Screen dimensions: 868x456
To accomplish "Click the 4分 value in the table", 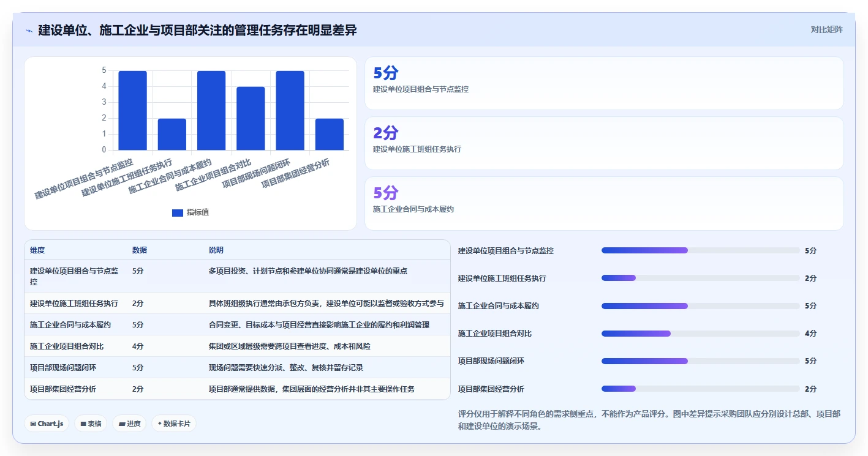I will pyautogui.click(x=138, y=346).
